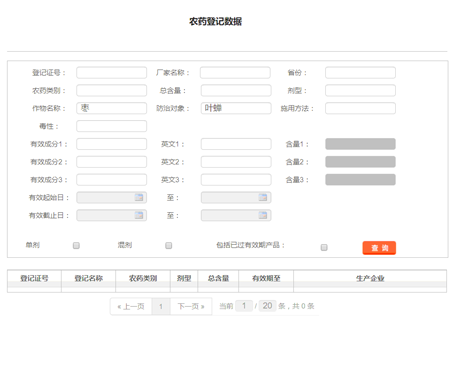The image size is (453, 378).
Task: Click the 剂型 column header
Action: tap(184, 278)
